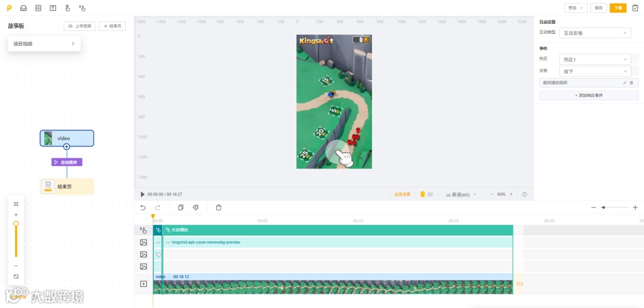644x308 pixels.
Task: Click the trash delete icon in timeline toolbar
Action: [x=218, y=207]
